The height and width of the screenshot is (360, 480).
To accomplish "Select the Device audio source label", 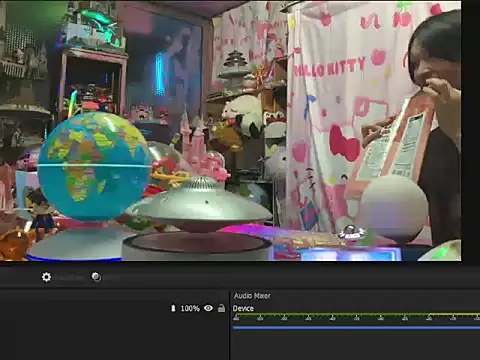I will pyautogui.click(x=243, y=308).
